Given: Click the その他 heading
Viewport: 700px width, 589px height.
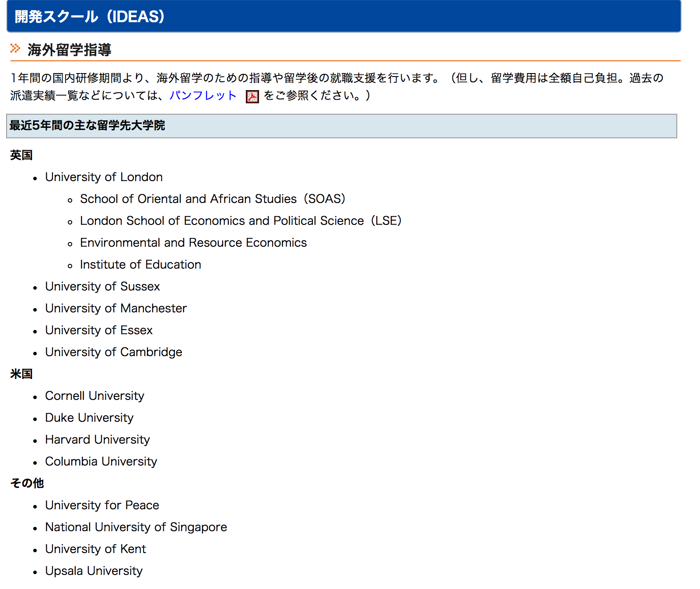Looking at the screenshot, I should pyautogui.click(x=27, y=483).
